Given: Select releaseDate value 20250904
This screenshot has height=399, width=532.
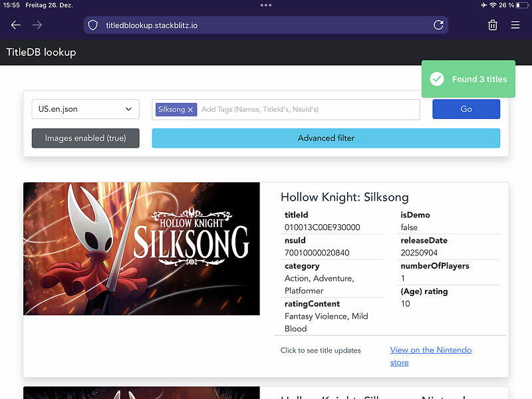Looking at the screenshot, I should coord(419,253).
